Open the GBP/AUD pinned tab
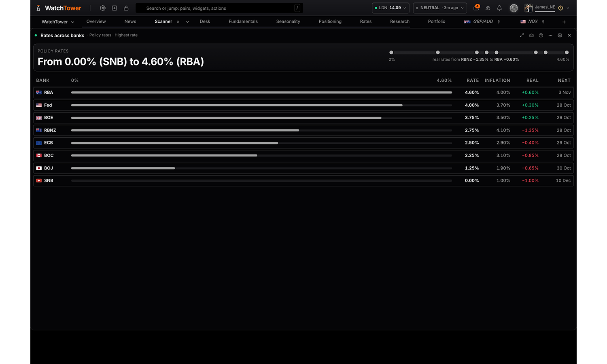Image resolution: width=607 pixels, height=364 pixels. [479, 21]
